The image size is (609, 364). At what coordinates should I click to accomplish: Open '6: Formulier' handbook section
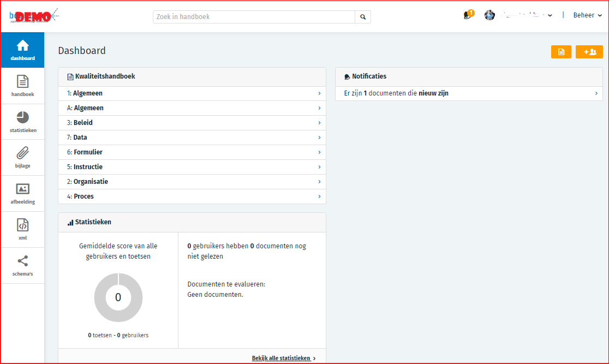(x=192, y=152)
